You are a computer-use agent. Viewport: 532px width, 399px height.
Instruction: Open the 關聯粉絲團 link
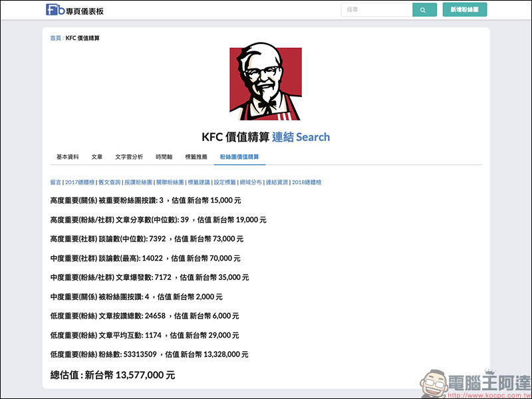170,182
